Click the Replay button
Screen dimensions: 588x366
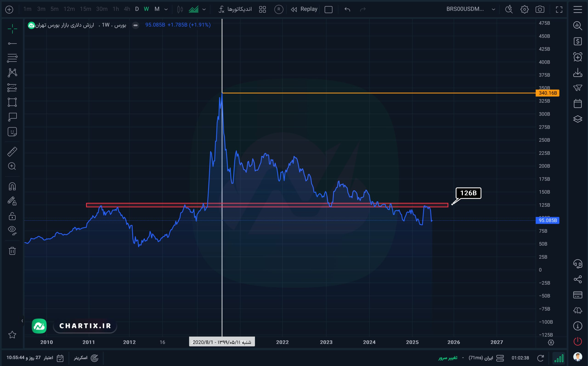(304, 9)
